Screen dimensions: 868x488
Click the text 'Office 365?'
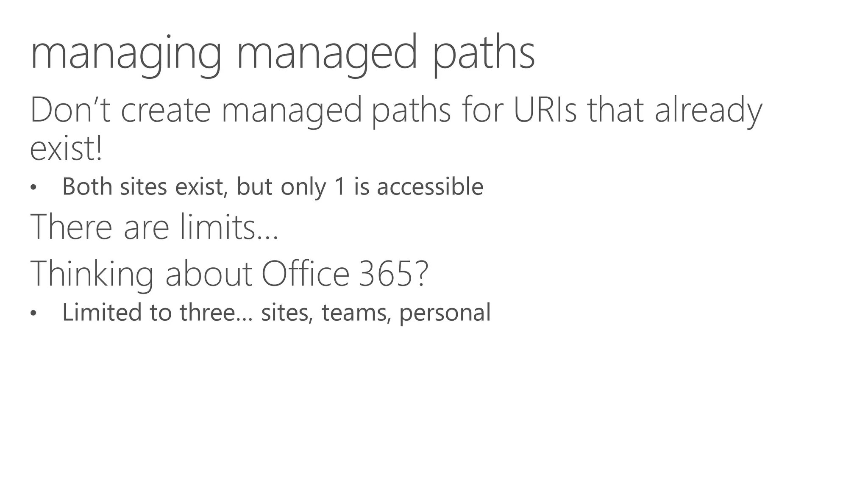[x=345, y=274]
